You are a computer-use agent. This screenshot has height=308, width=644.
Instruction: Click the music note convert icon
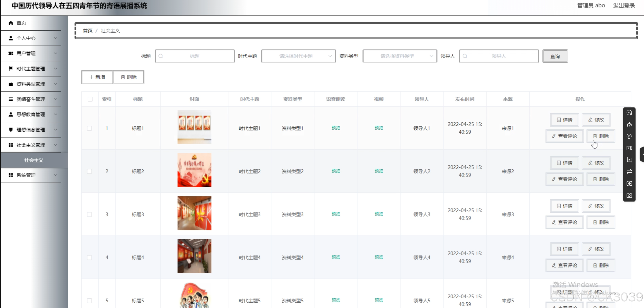point(629,136)
